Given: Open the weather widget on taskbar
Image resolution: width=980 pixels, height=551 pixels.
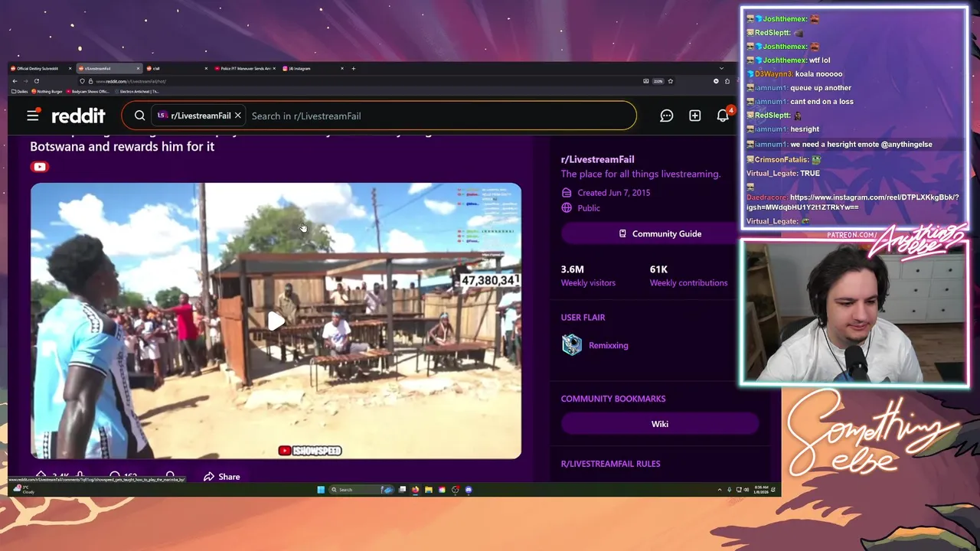Looking at the screenshot, I should [x=24, y=489].
